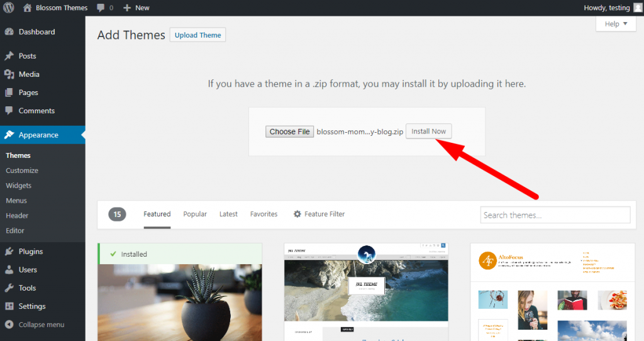Open Customize under Appearance
644x341 pixels.
22,170
